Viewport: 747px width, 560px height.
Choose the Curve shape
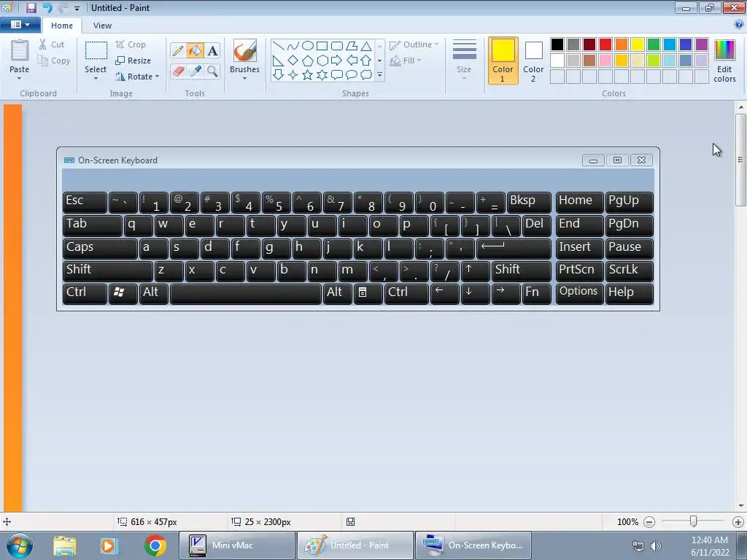tap(293, 46)
